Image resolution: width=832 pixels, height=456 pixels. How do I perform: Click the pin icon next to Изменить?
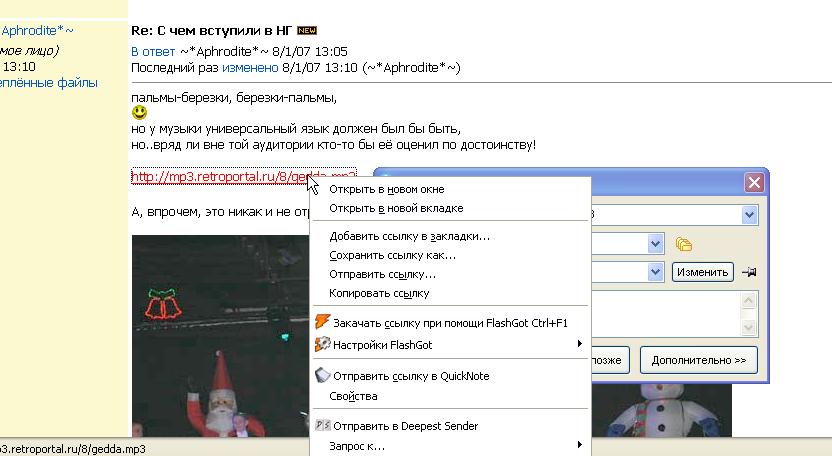tap(749, 272)
